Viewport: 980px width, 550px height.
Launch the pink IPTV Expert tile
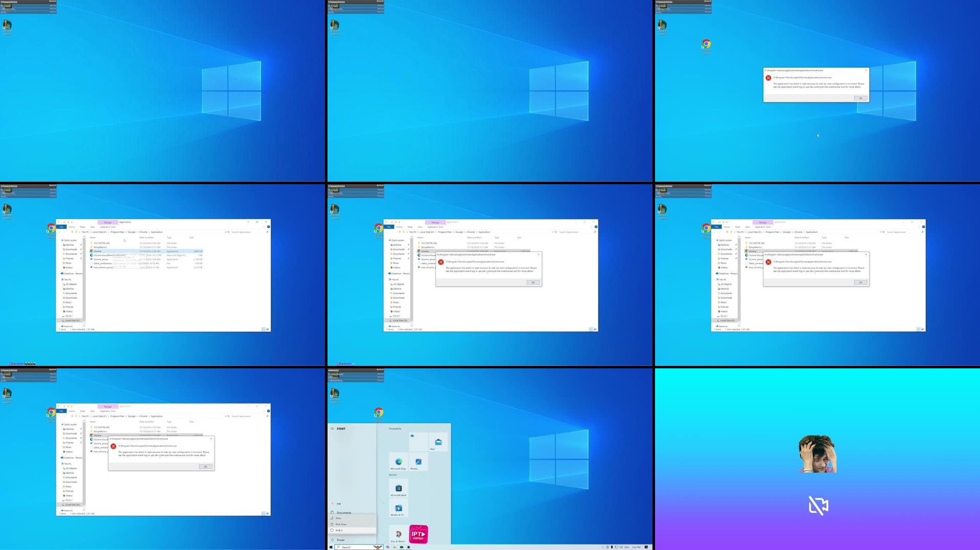point(419,534)
